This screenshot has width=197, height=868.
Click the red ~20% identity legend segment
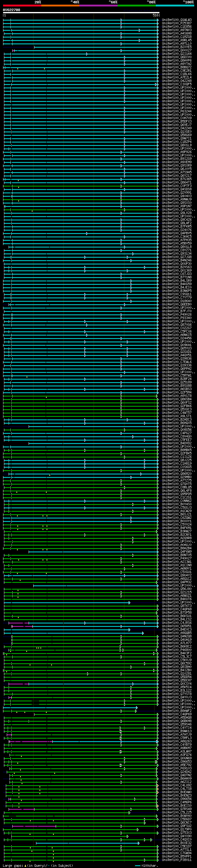pos(22,6)
